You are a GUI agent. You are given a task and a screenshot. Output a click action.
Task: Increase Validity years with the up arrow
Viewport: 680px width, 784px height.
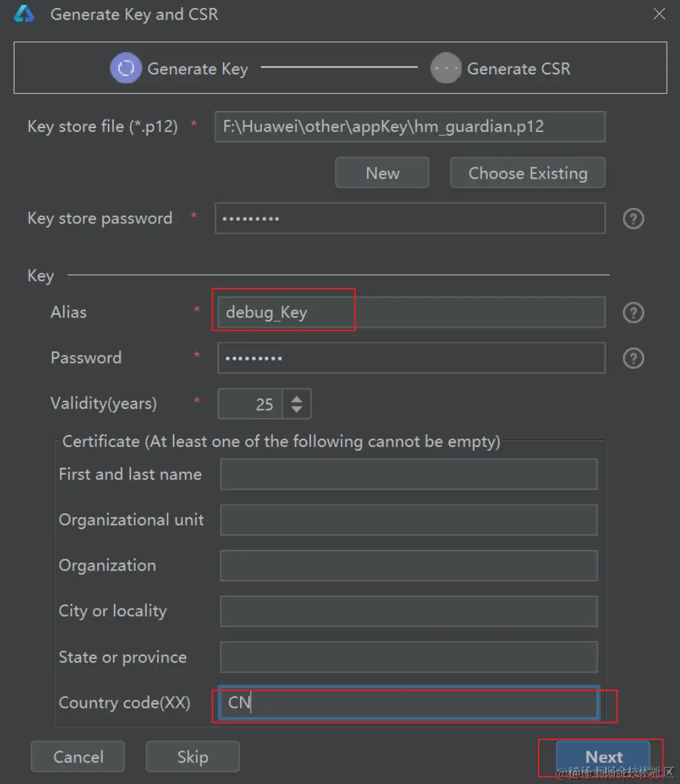point(296,399)
